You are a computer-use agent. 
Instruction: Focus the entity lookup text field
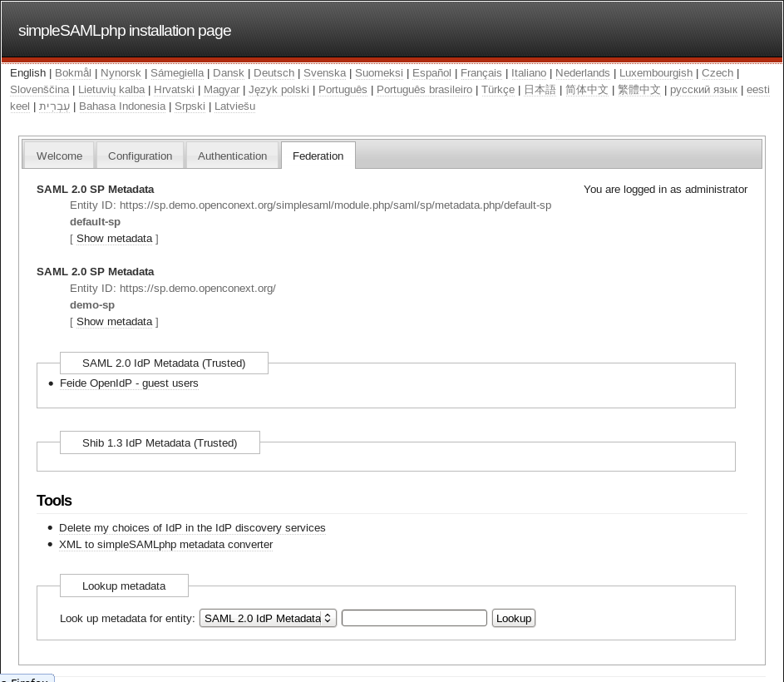click(414, 618)
